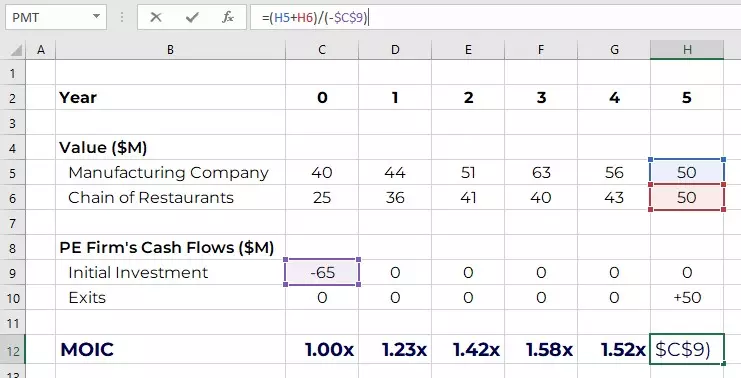Select column D header
This screenshot has width=741, height=378.
coord(395,50)
